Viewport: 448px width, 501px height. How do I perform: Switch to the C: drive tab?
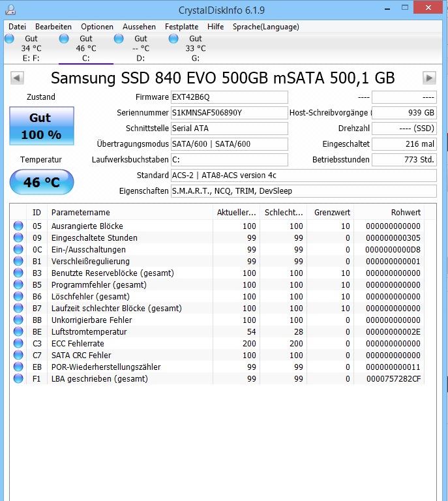point(86,48)
